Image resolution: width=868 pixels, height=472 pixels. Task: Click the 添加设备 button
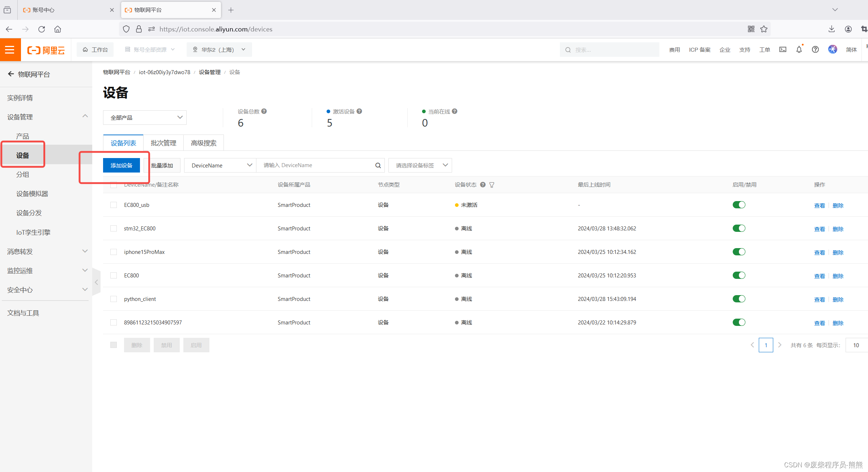pyautogui.click(x=122, y=165)
